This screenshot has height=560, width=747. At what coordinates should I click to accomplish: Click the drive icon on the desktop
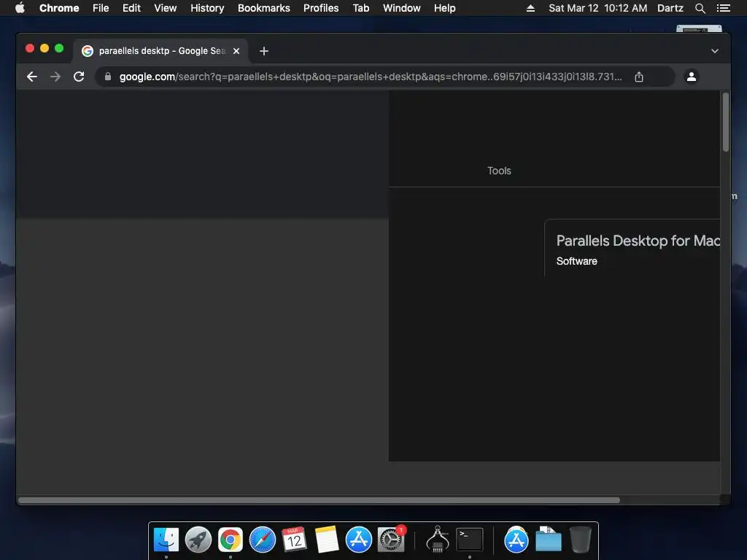699,29
